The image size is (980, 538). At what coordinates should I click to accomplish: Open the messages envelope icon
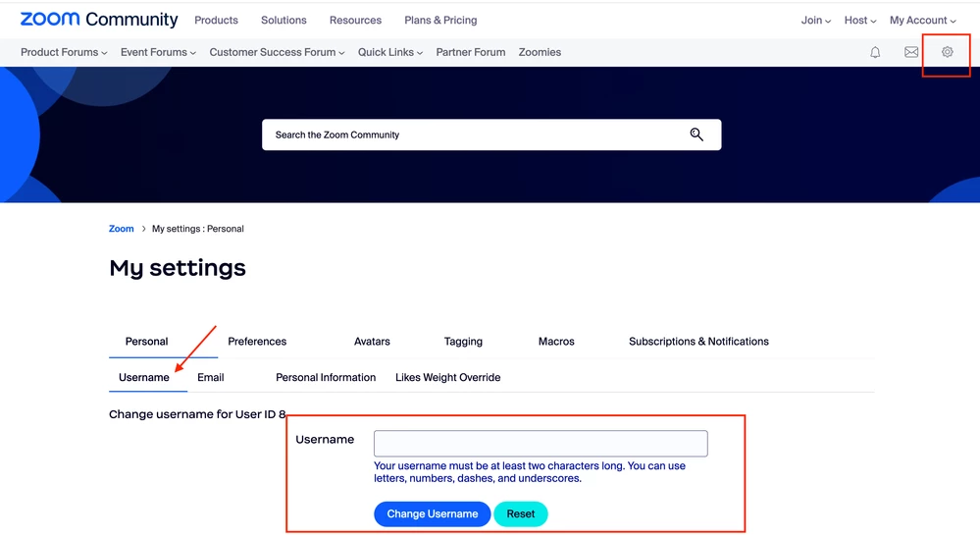pos(911,53)
